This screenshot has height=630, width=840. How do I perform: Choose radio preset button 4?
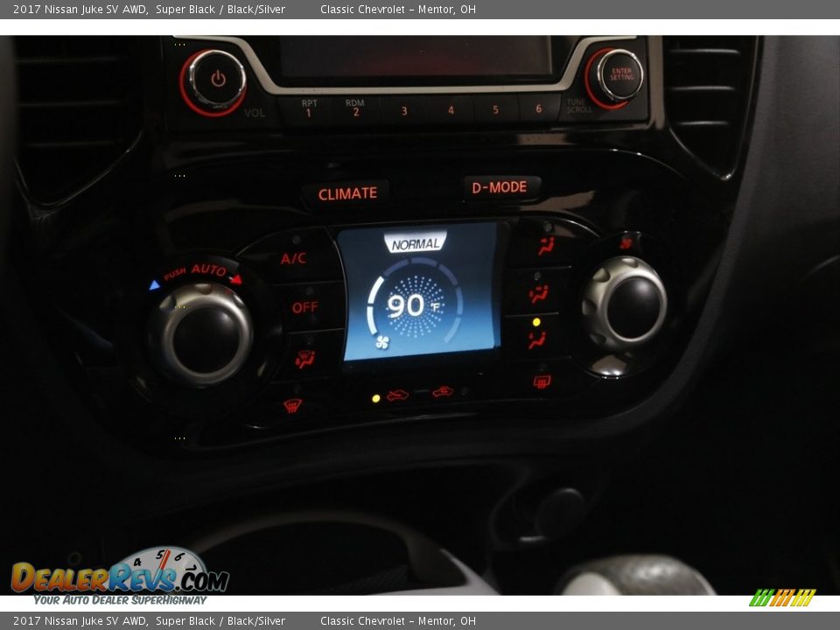click(x=451, y=110)
